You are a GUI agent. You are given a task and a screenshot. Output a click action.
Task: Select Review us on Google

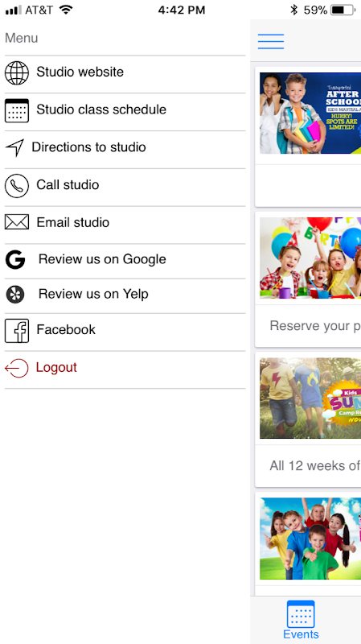pyautogui.click(x=125, y=261)
